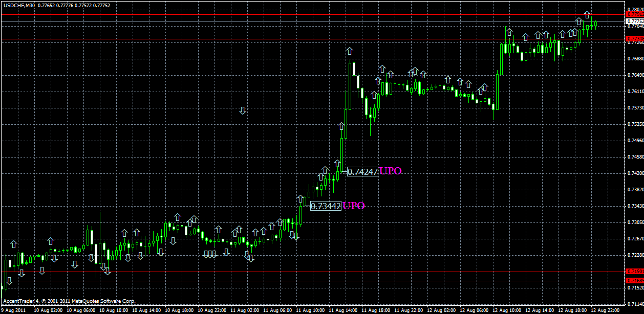Open the AccentTrader 4 copyright link

tap(69, 301)
